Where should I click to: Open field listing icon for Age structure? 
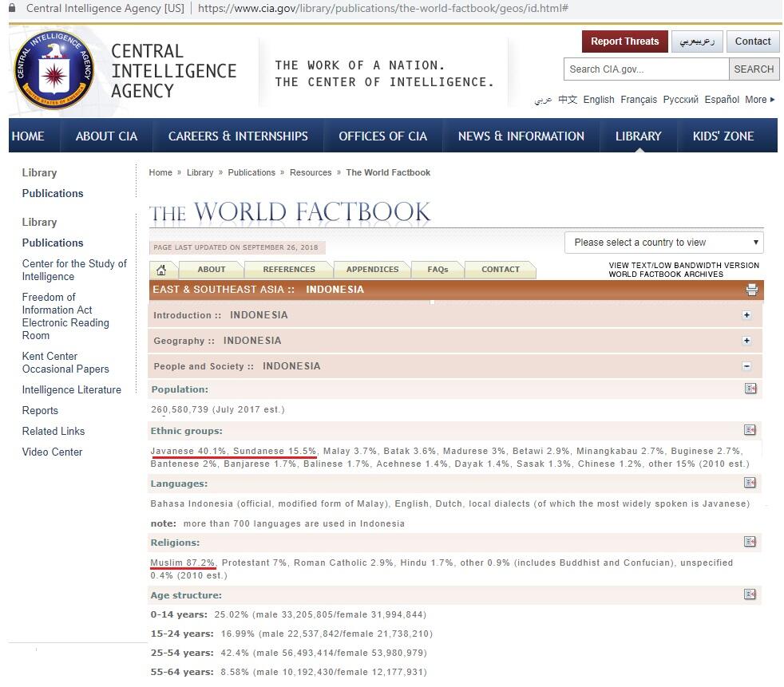tap(750, 594)
